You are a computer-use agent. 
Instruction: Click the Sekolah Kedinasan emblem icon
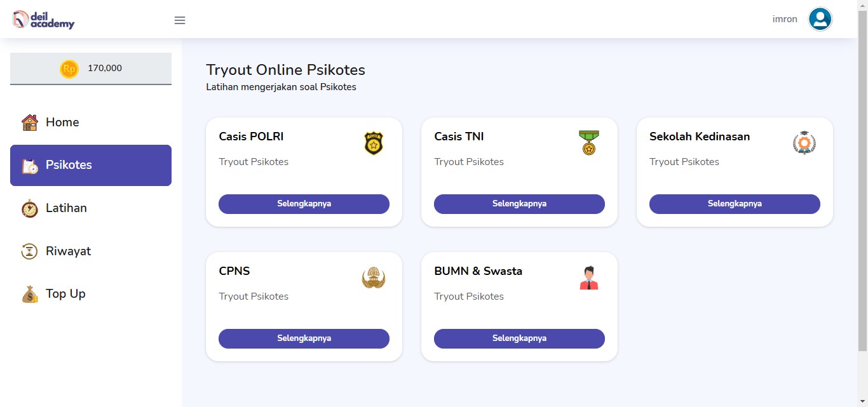[x=804, y=143]
